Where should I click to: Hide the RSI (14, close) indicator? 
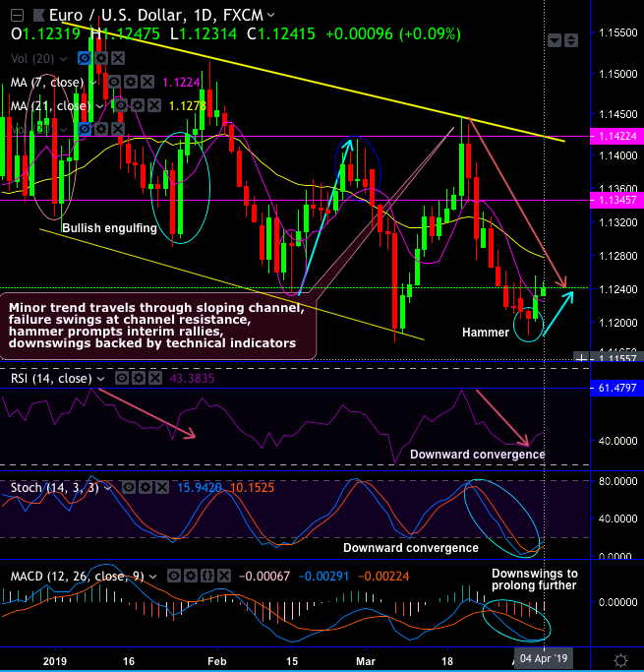122,379
